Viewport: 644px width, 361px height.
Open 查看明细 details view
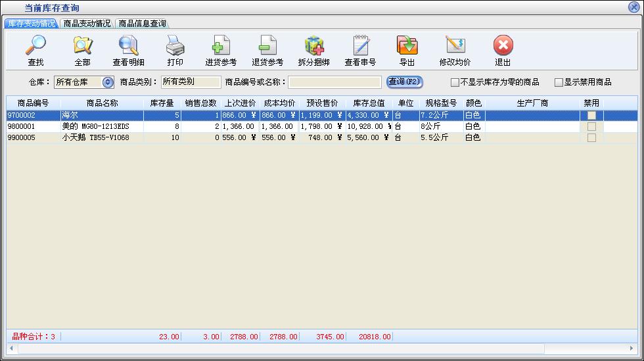[x=128, y=46]
